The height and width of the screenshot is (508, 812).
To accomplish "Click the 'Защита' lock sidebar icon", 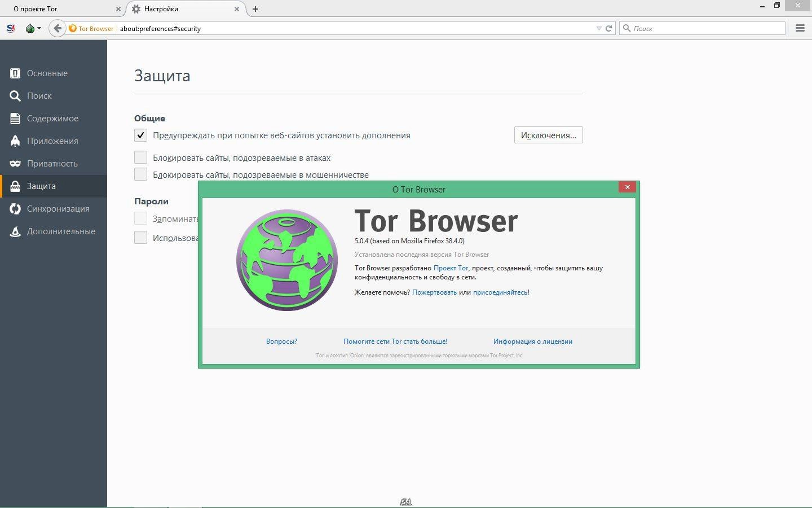I will (x=15, y=186).
